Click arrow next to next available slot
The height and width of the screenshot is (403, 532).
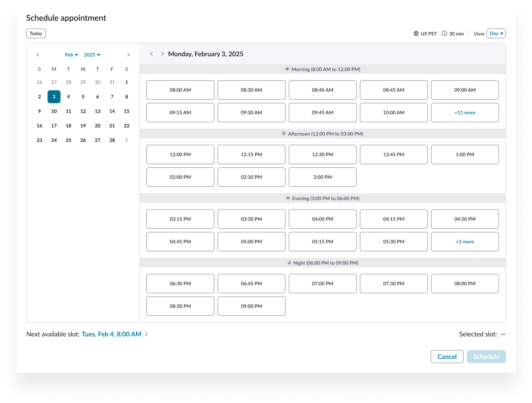click(146, 334)
